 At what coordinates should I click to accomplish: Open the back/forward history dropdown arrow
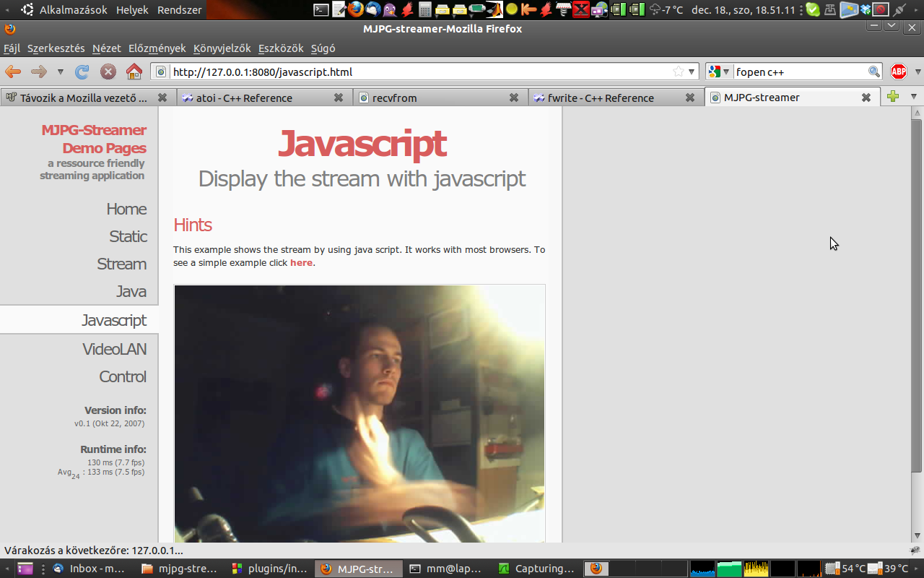pyautogui.click(x=61, y=72)
